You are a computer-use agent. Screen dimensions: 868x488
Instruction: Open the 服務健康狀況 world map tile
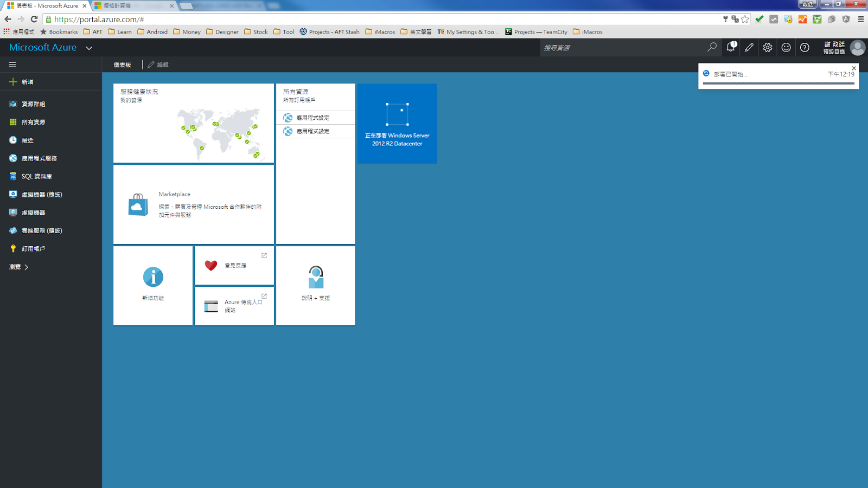tap(194, 123)
